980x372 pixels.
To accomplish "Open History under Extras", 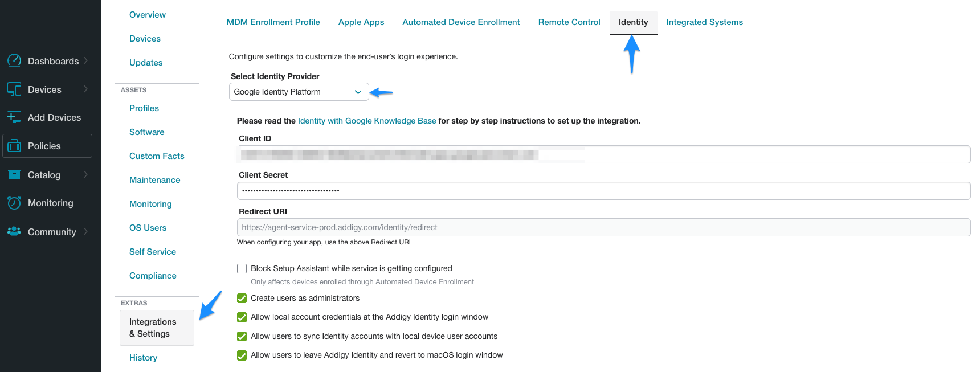I will [143, 358].
